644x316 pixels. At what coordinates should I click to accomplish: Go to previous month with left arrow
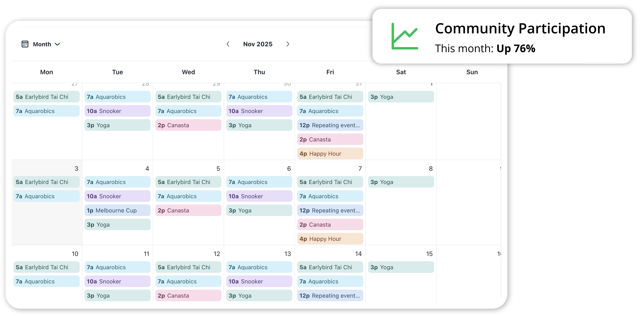pyautogui.click(x=228, y=44)
